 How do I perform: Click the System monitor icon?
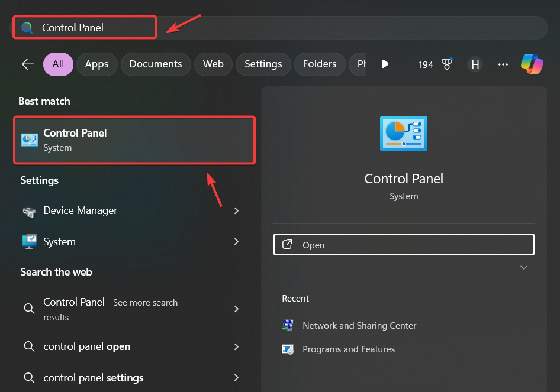click(x=29, y=241)
